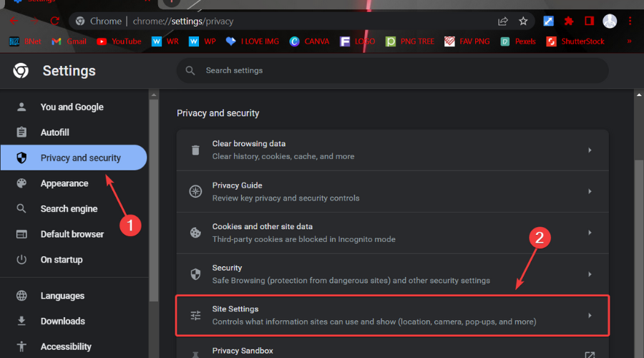Viewport: 644px width, 358px height.
Task: Open the Gmail bookmark
Action: point(69,42)
